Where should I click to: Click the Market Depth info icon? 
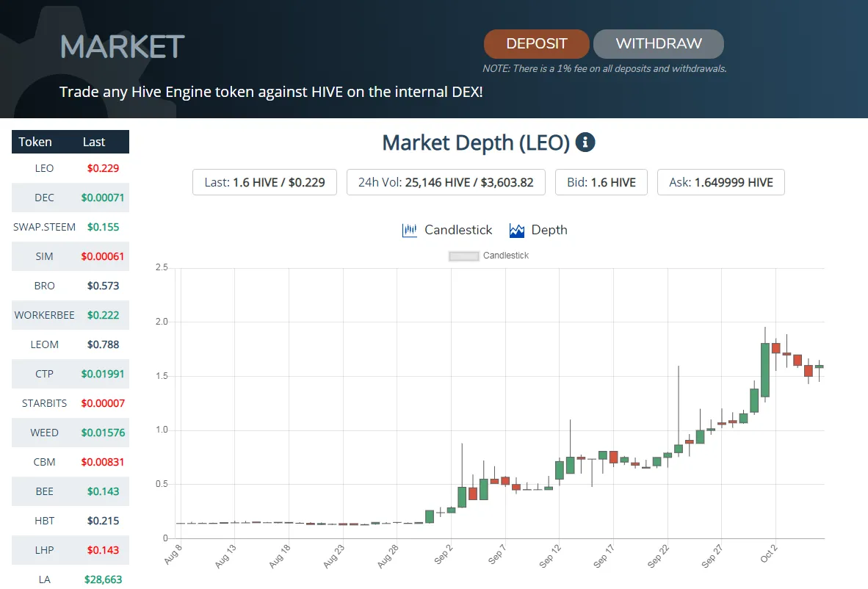click(585, 142)
